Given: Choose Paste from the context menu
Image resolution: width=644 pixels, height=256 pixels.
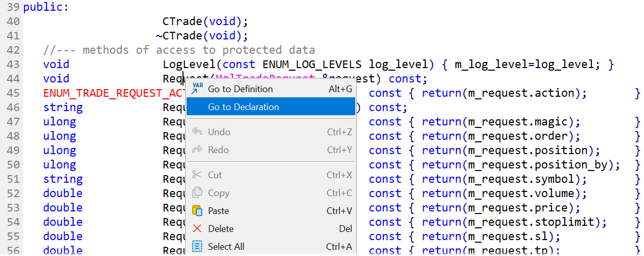Looking at the screenshot, I should tap(218, 211).
